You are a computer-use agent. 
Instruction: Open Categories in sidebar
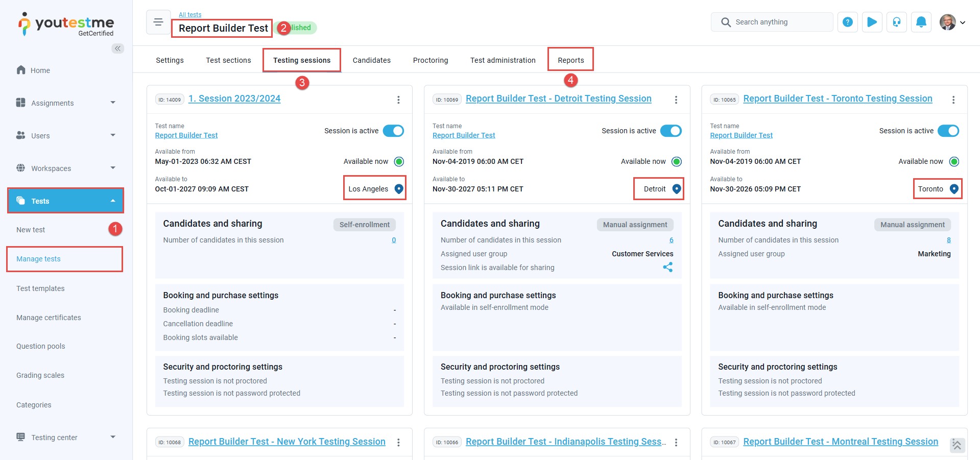pyautogui.click(x=34, y=405)
